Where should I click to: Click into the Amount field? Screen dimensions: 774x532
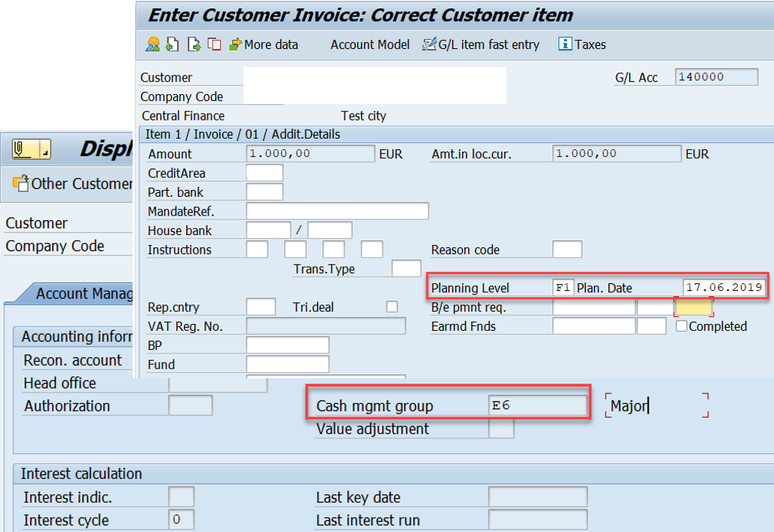coord(309,153)
